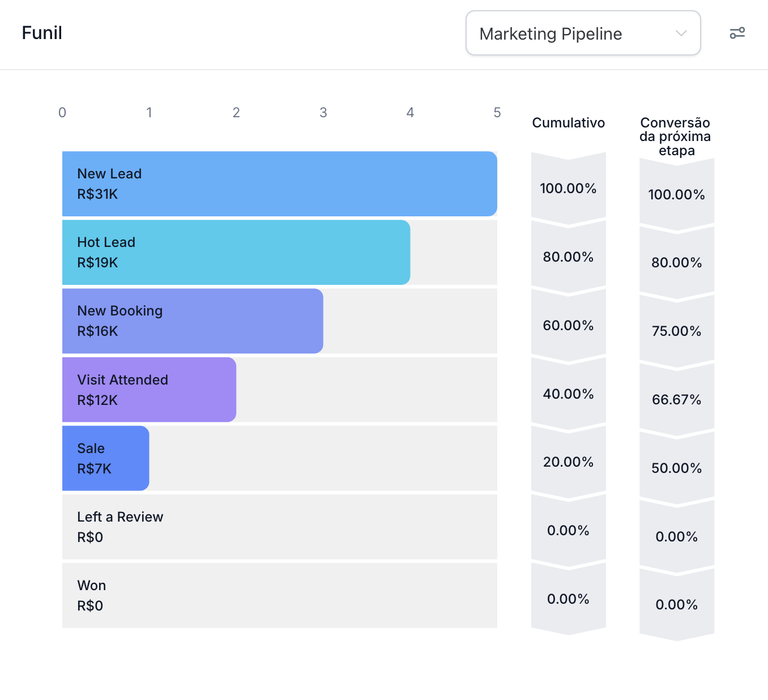Expand the Marketing Pipeline dropdown
This screenshot has width=768, height=700.
582,33
